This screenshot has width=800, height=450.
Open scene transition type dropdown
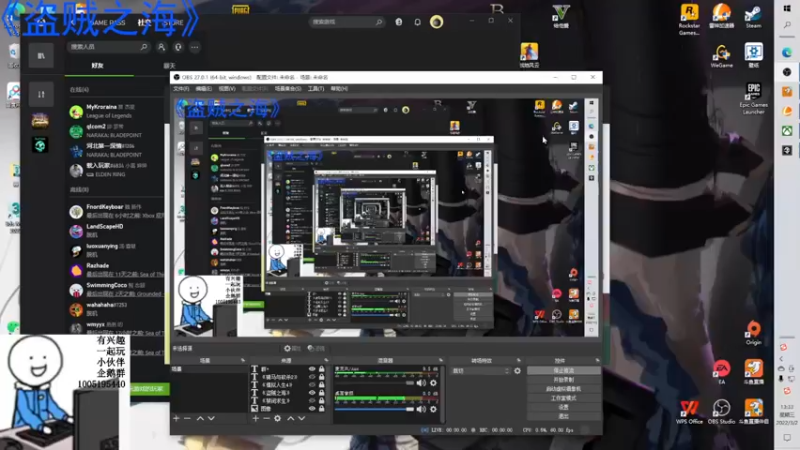tap(481, 371)
